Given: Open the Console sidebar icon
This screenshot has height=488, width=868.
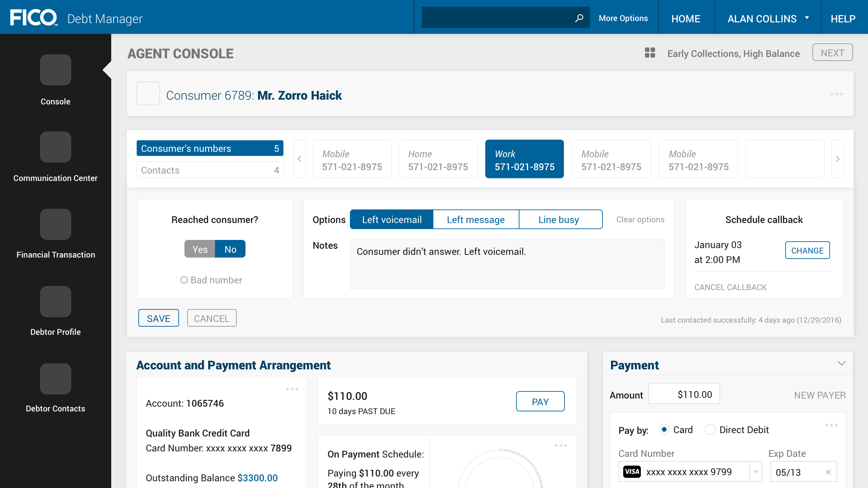Looking at the screenshot, I should tap(56, 70).
